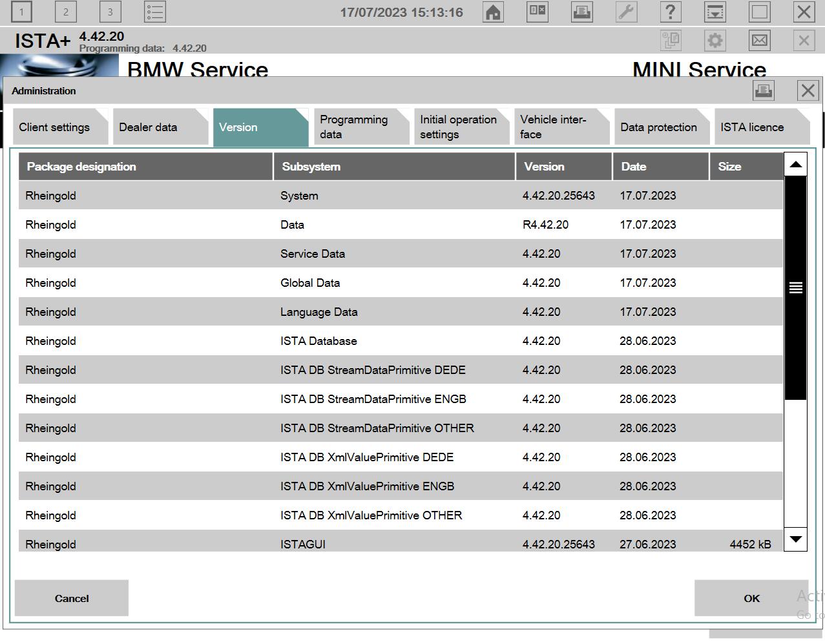
Task: Click the Size column header
Action: pos(746,167)
